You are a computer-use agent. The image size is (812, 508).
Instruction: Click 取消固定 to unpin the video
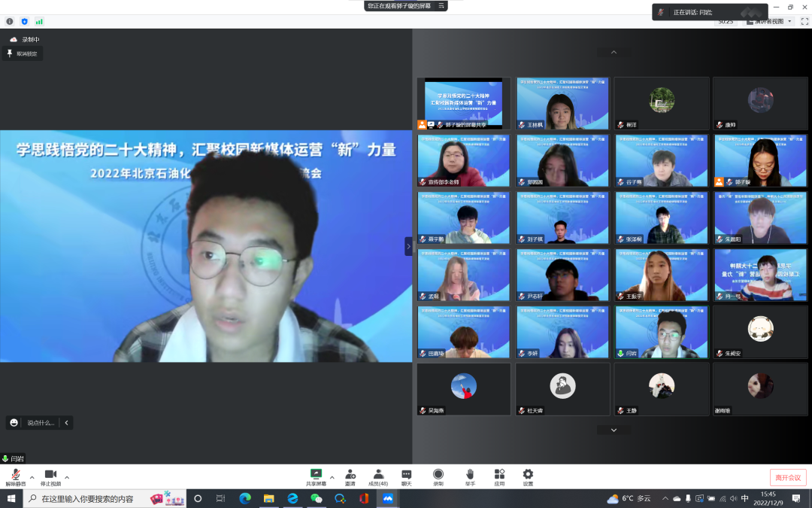(x=23, y=54)
